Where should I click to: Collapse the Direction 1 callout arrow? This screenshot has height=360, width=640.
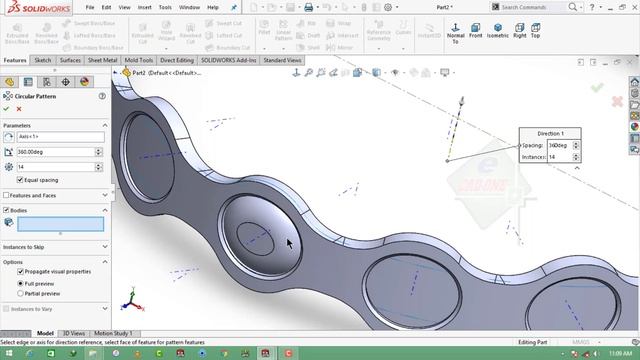coord(577,168)
